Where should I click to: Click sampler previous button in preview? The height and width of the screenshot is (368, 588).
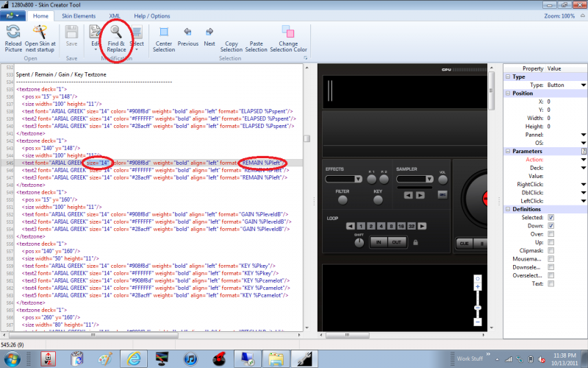pyautogui.click(x=409, y=195)
